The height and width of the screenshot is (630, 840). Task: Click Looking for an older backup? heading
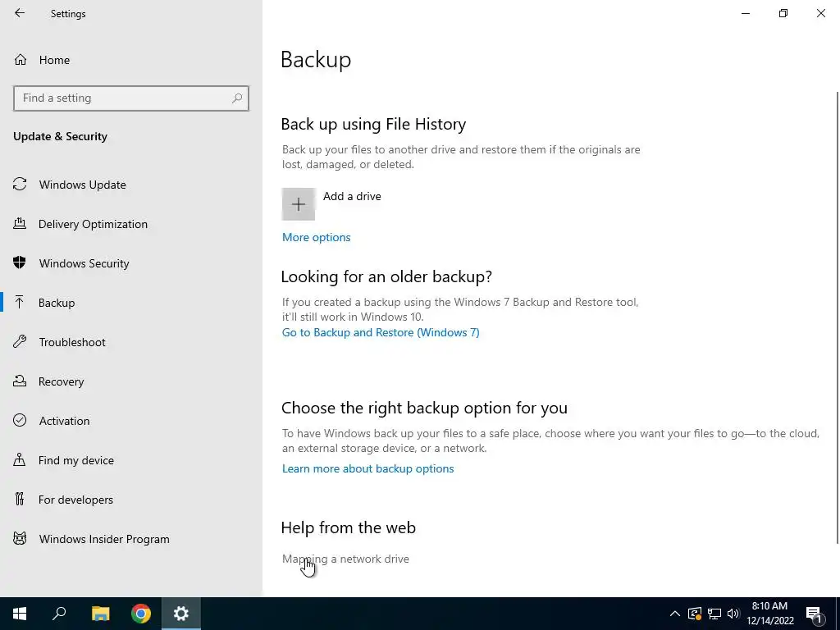386,276
